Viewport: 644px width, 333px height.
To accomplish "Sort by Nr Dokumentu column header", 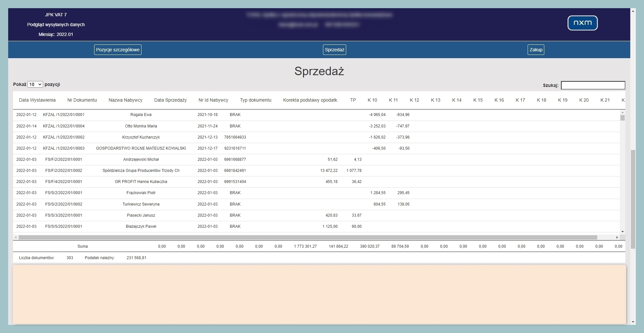I will click(x=82, y=100).
